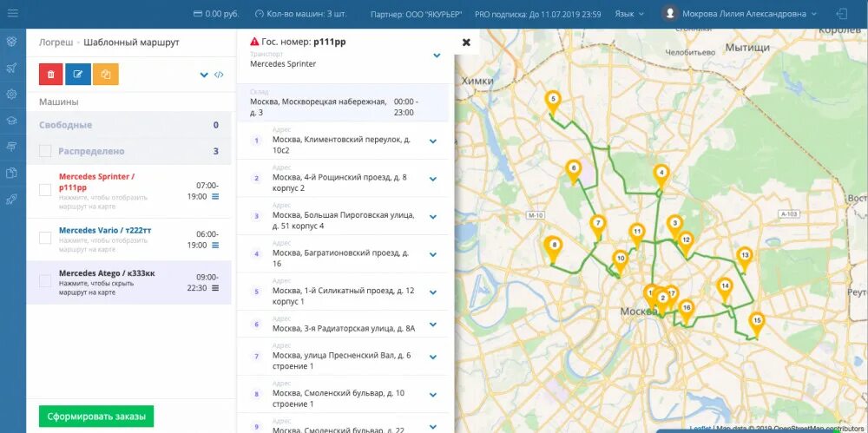Viewport: 868px width, 433px height.
Task: Open the graduation cap training icon
Action: coord(11,120)
